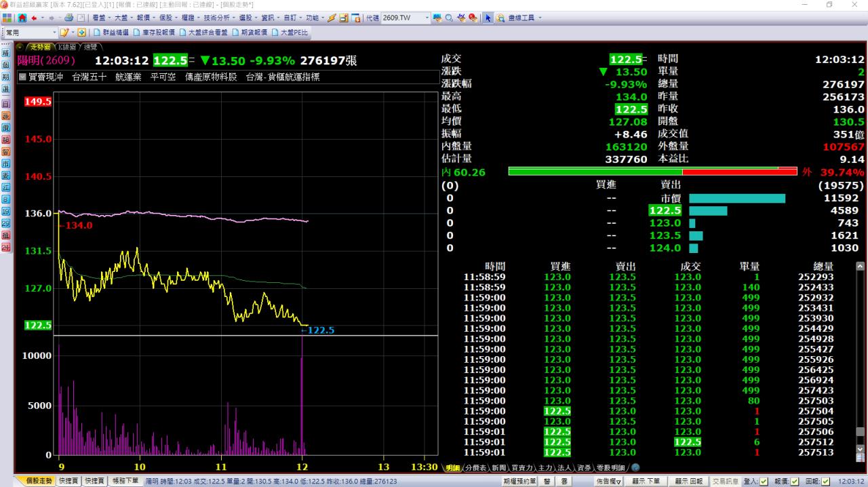Select the arrow pointer cursor tool
The image size is (868, 487).
click(488, 18)
